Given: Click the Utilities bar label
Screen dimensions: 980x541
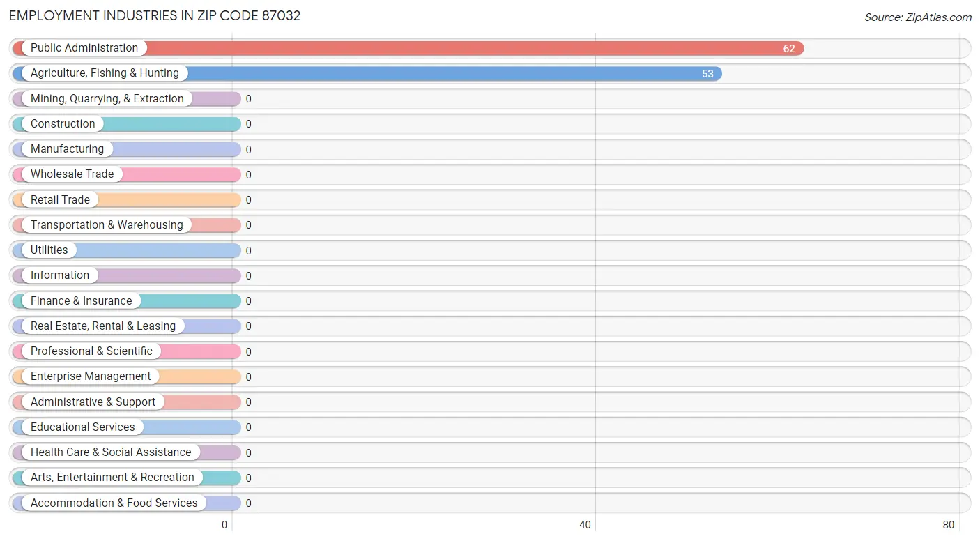Looking at the screenshot, I should (x=49, y=250).
